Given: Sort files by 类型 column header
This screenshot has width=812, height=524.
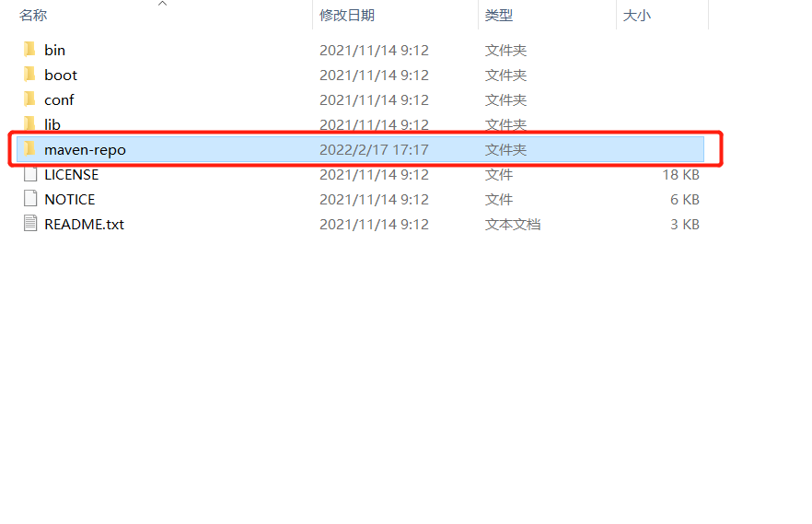Looking at the screenshot, I should pyautogui.click(x=499, y=15).
